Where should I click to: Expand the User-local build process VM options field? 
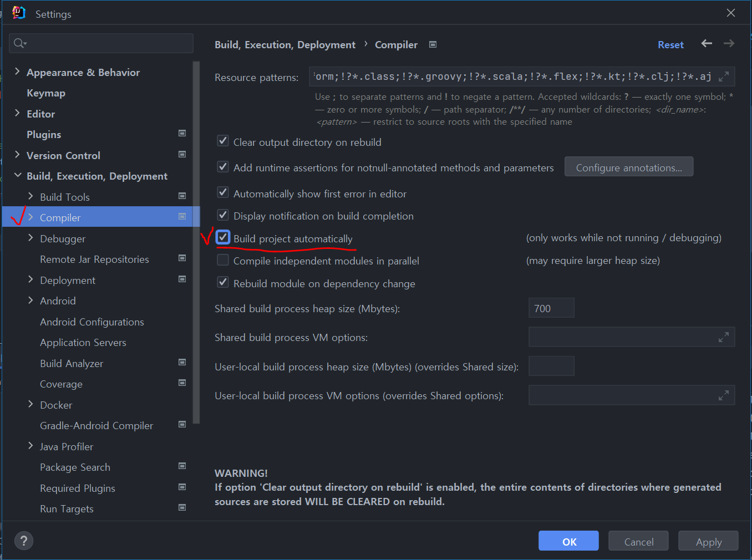coord(724,395)
